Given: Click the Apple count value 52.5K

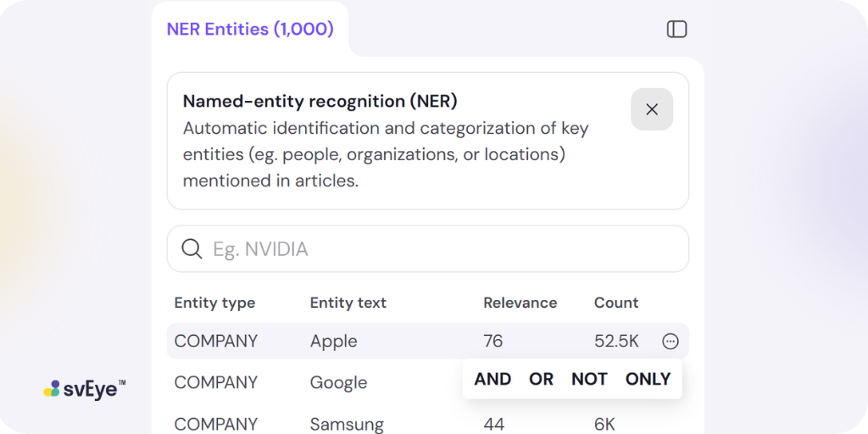Looking at the screenshot, I should point(616,341).
